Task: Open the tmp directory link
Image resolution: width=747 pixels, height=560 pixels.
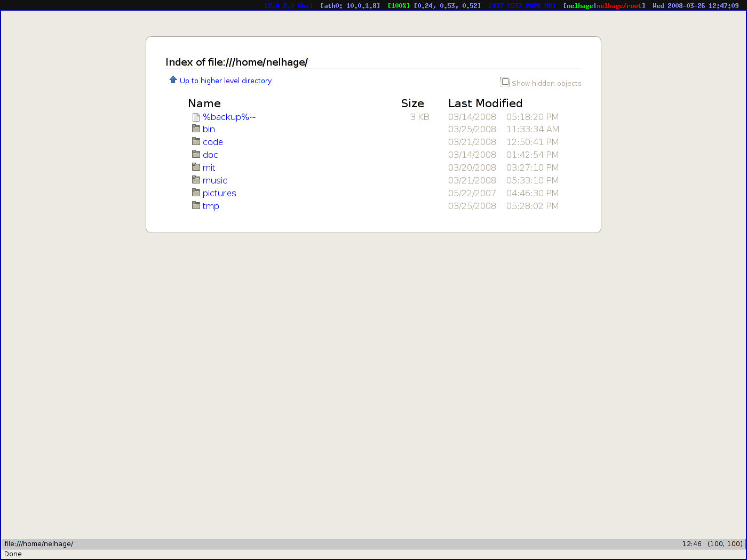Action: point(211,206)
